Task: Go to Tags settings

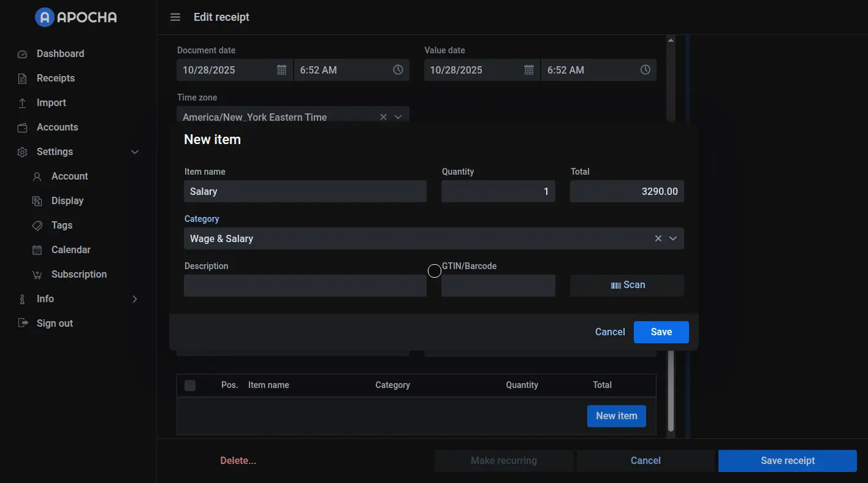Action: pyautogui.click(x=61, y=226)
